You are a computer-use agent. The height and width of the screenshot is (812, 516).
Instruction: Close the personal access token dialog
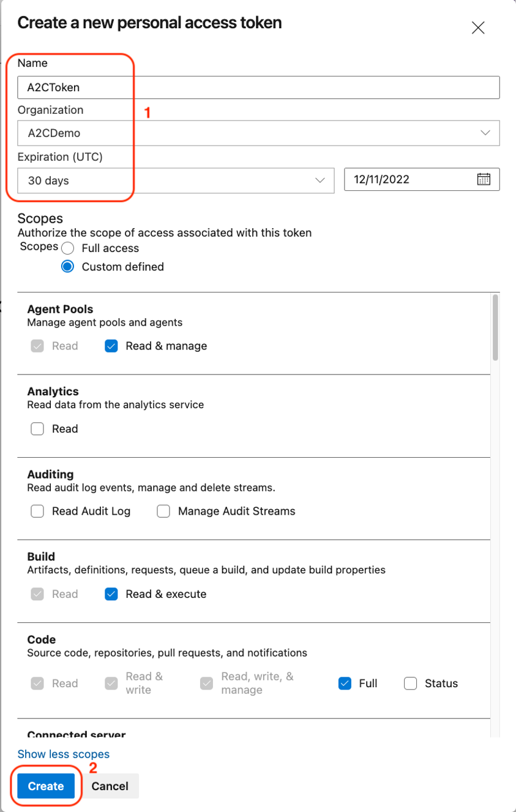pos(478,27)
